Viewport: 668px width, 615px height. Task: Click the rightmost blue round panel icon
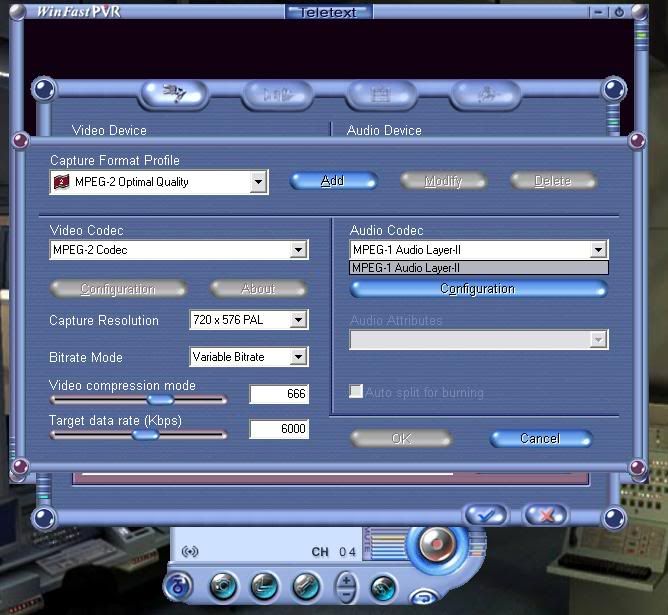[x=383, y=588]
